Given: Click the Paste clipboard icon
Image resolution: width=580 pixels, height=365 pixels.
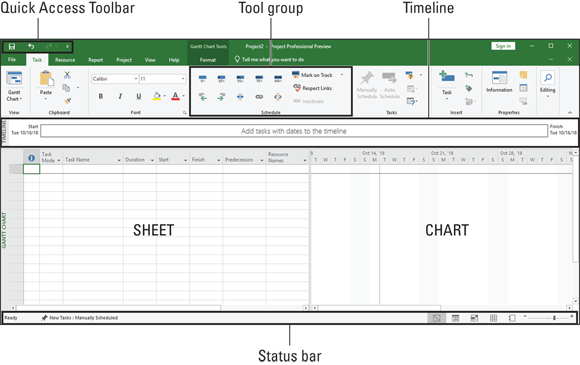Looking at the screenshot, I should click(47, 78).
